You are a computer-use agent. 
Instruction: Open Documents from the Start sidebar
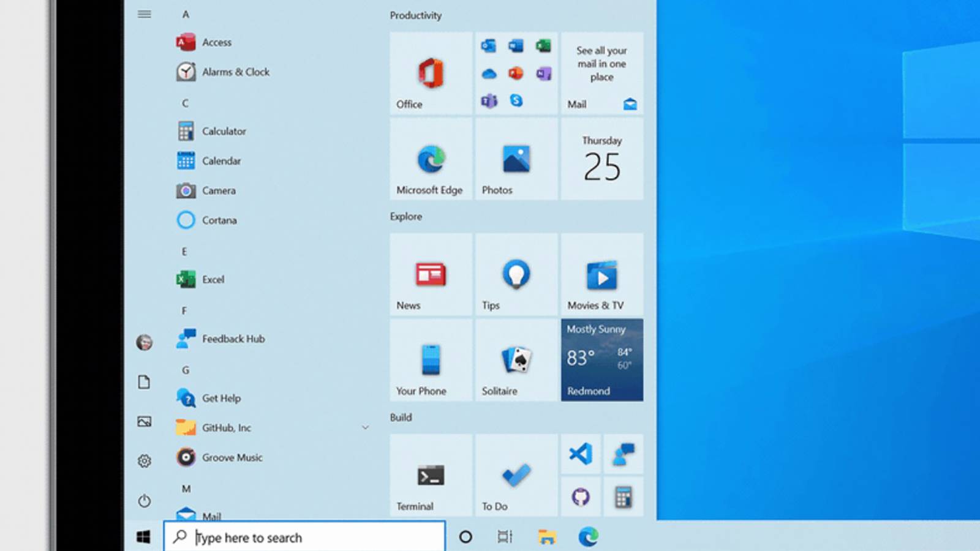145,382
